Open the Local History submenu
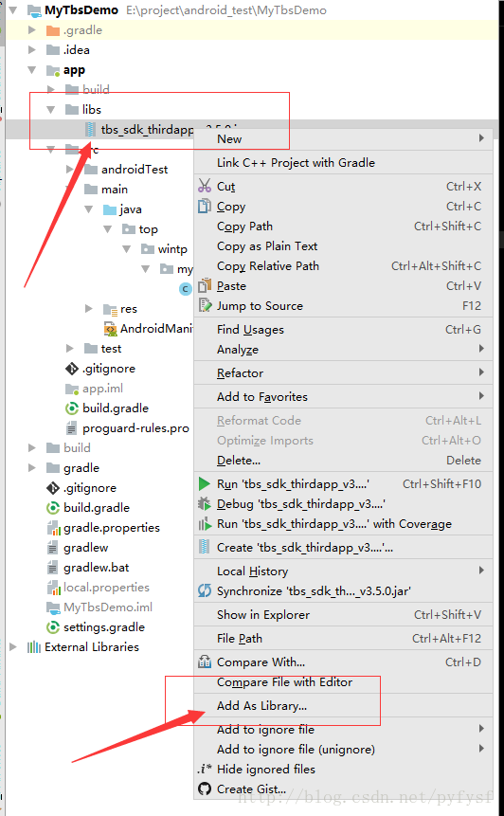 [343, 571]
